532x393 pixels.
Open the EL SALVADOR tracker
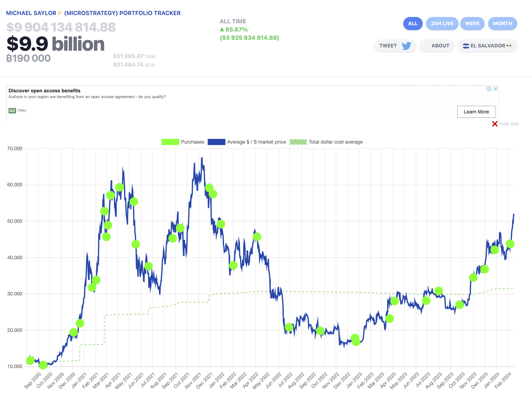click(x=487, y=46)
